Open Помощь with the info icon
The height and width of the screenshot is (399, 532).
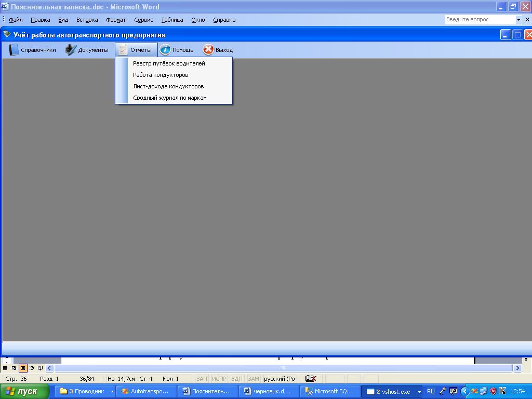tap(177, 50)
